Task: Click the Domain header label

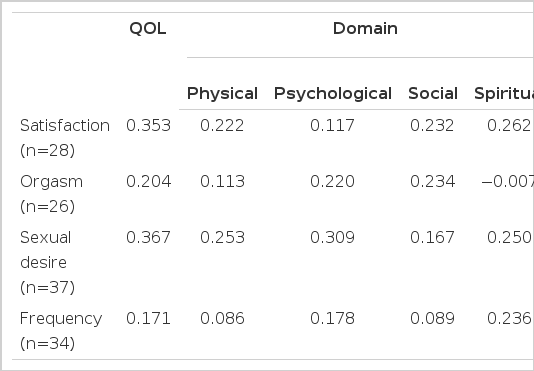Action: (365, 28)
